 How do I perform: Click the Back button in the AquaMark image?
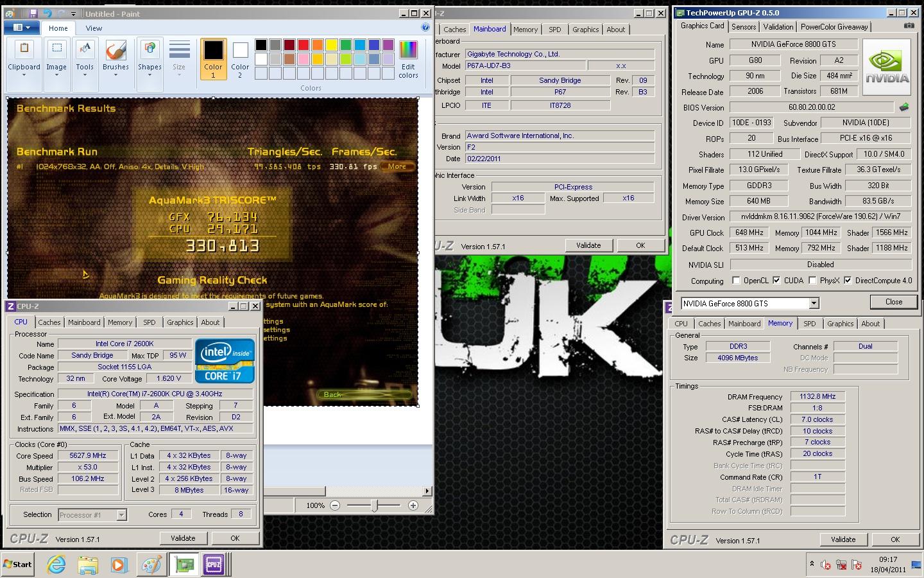(364, 394)
